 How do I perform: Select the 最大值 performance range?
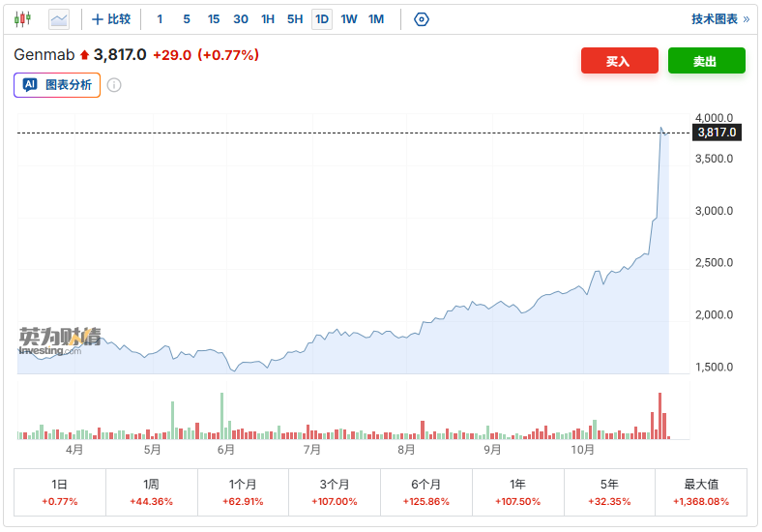[x=701, y=492]
